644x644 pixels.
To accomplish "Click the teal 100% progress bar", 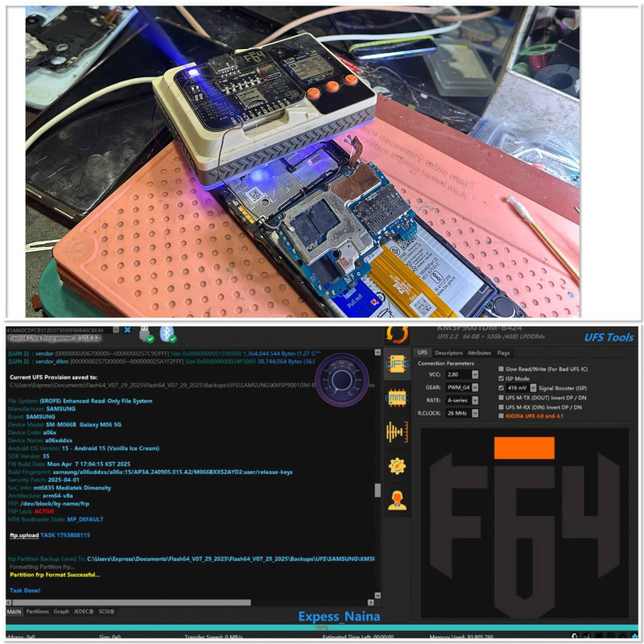I will [322, 628].
